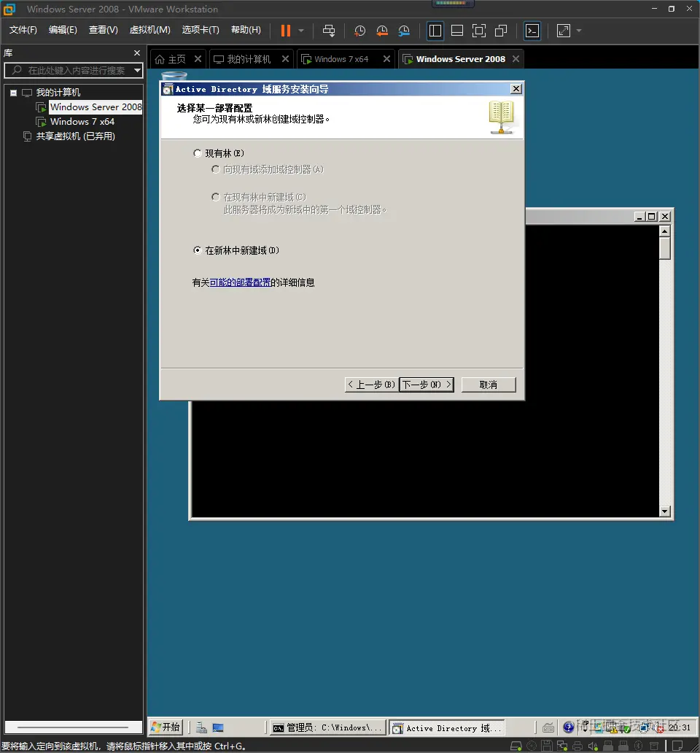The width and height of the screenshot is (700, 753).
Task: Toggle the library sidebar view icon
Action: 435,31
